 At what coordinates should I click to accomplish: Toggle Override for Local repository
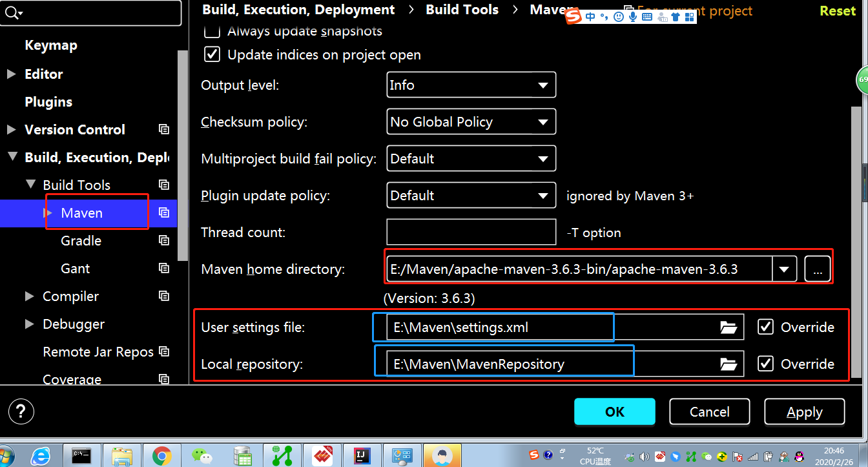point(765,364)
